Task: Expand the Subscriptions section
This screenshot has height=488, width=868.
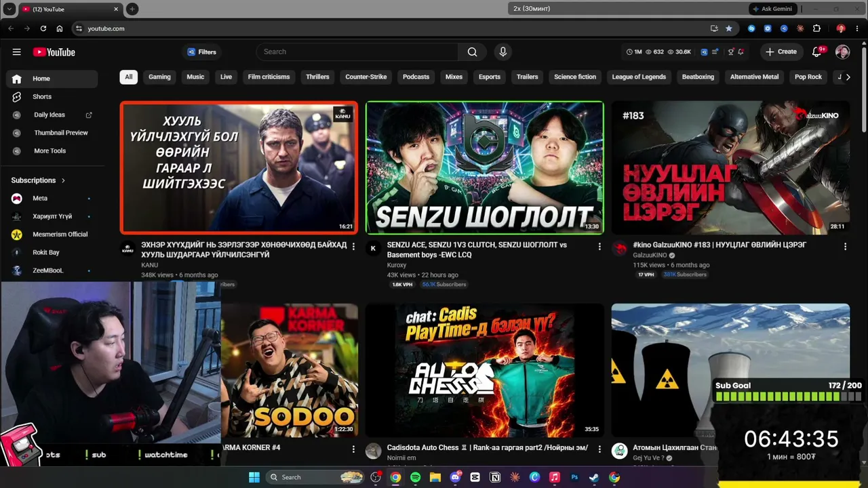Action: tap(39, 180)
